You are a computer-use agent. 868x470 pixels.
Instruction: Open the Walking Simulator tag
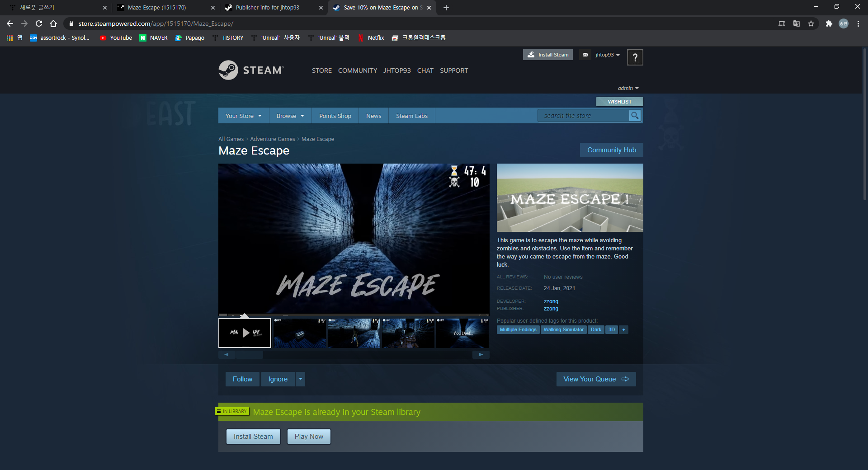click(x=563, y=329)
